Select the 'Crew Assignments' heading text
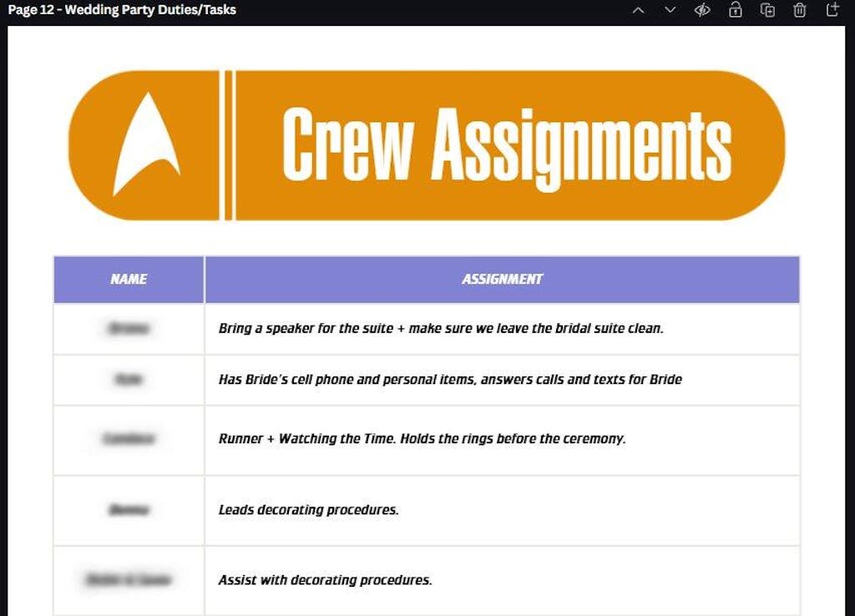Viewport: 855px width, 616px height. [x=506, y=145]
